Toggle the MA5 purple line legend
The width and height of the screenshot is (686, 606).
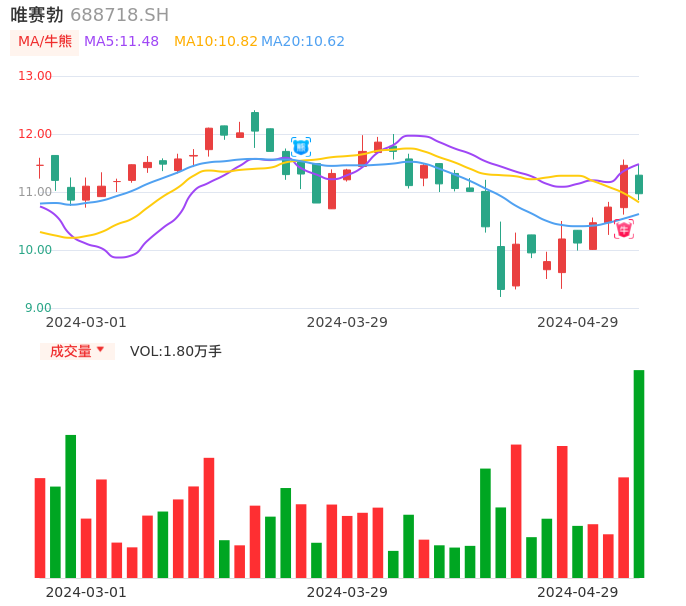(x=121, y=42)
